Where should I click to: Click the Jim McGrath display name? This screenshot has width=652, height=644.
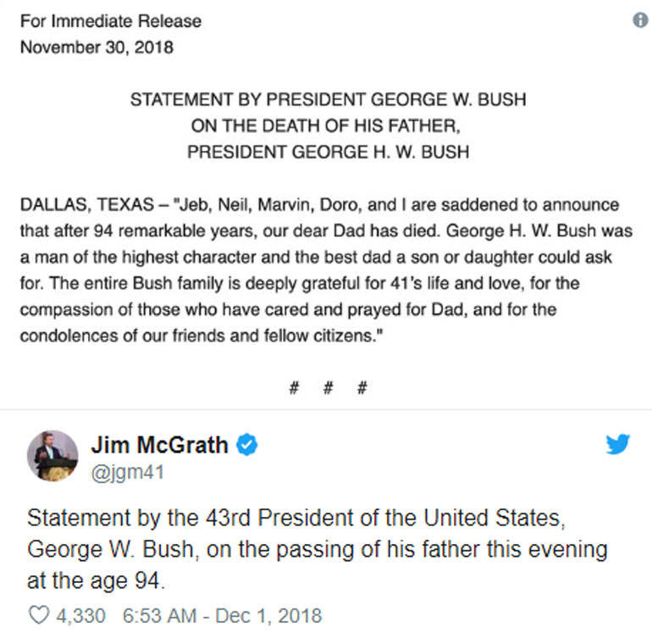159,444
